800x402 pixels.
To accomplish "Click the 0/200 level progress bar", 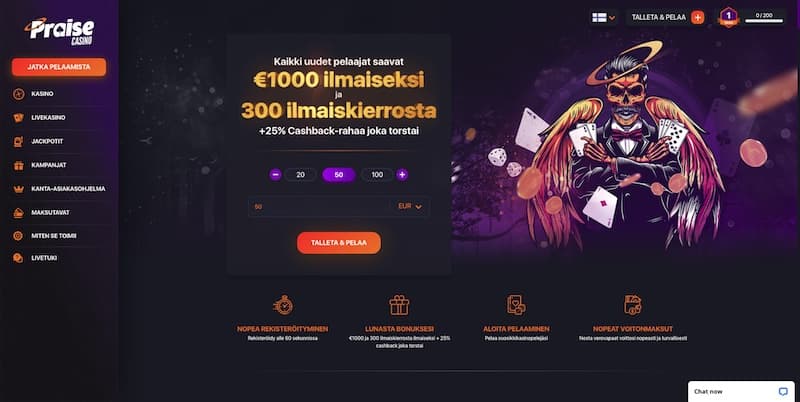I will [x=764, y=21].
